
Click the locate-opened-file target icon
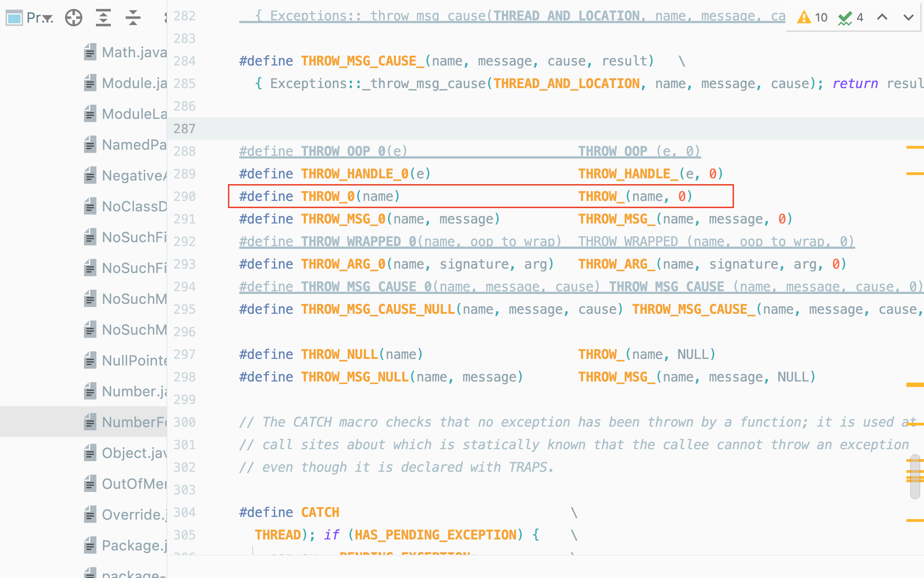(74, 18)
